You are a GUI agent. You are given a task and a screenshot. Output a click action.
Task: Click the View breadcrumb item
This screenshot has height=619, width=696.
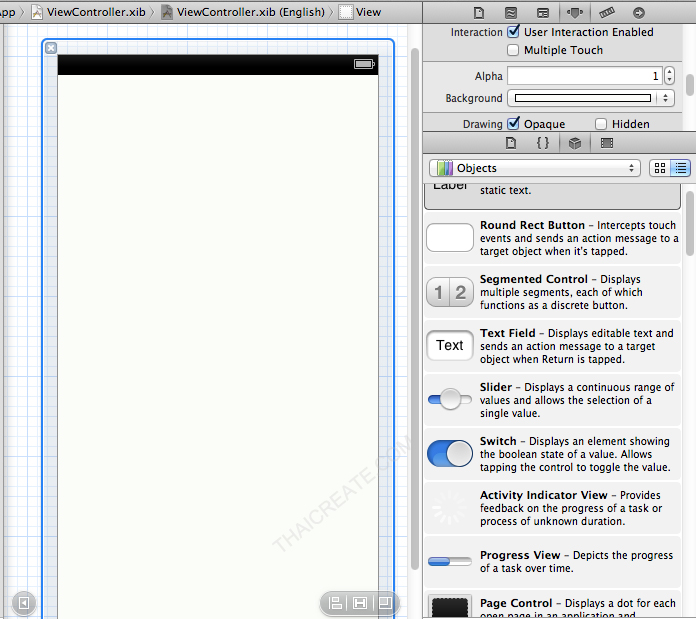point(360,12)
